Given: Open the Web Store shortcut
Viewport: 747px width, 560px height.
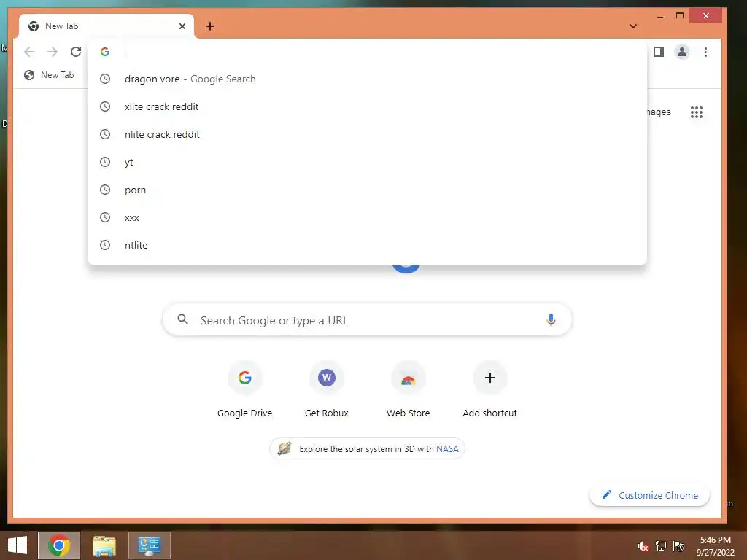Looking at the screenshot, I should [x=409, y=390].
